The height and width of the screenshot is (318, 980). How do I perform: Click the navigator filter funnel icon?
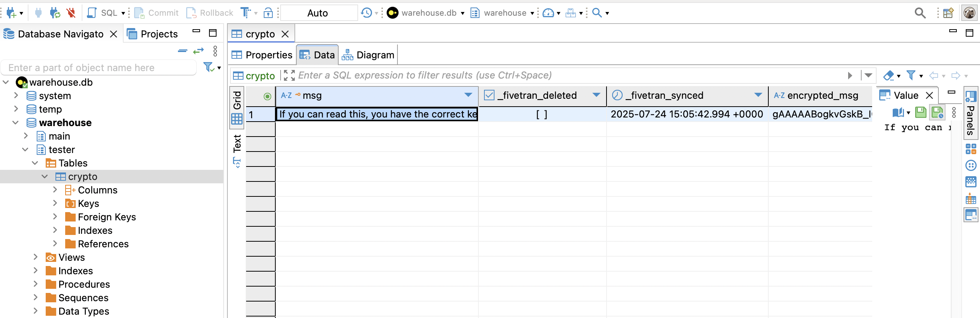209,67
